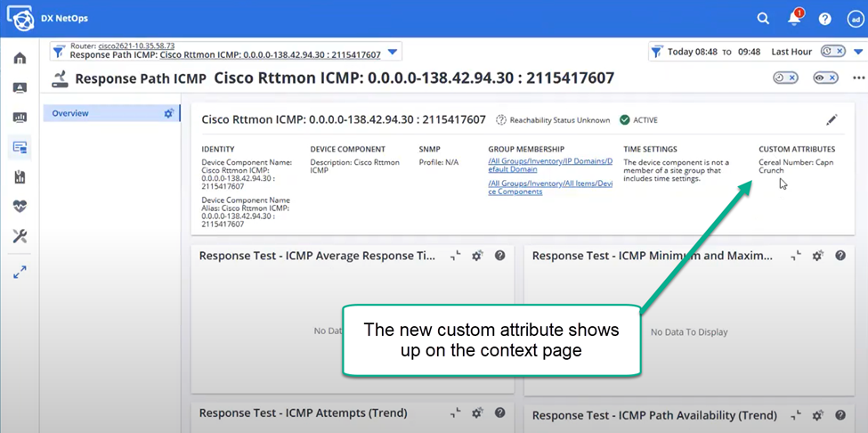Image resolution: width=868 pixels, height=433 pixels.
Task: Click the CUSTOM ATTRIBUTES heading
Action: 797,149
